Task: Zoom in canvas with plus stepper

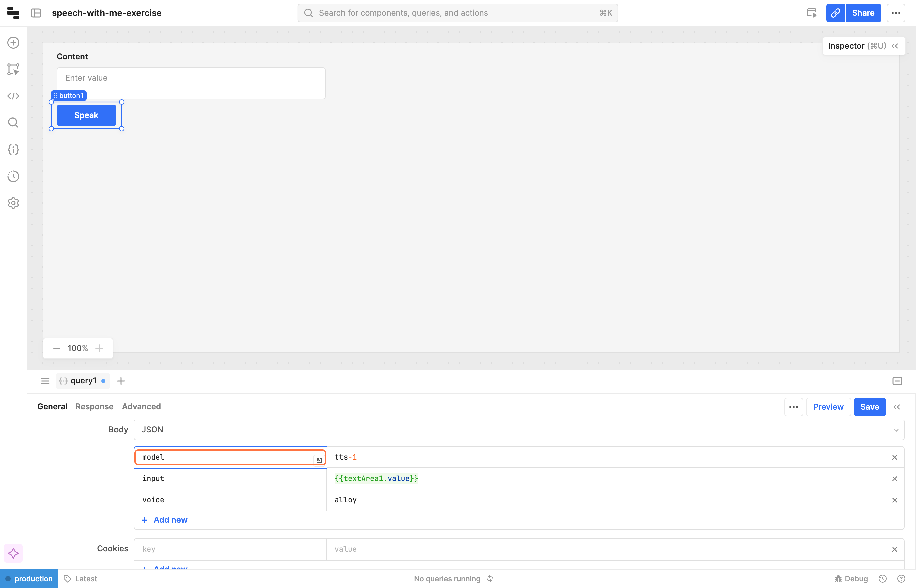Action: click(x=100, y=348)
